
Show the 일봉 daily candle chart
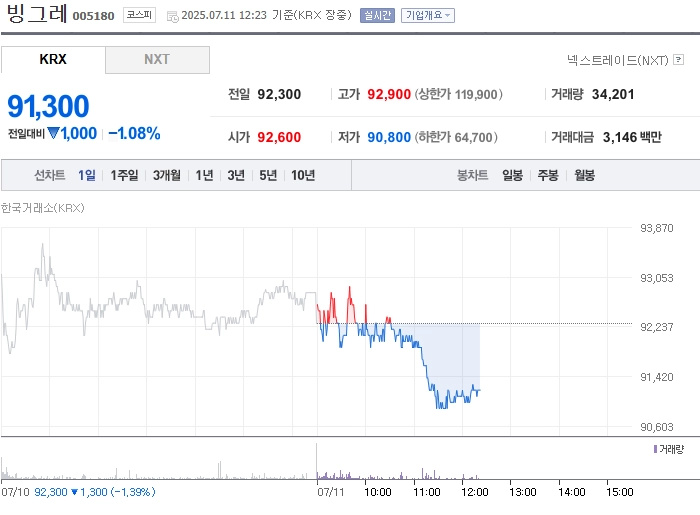coord(512,175)
